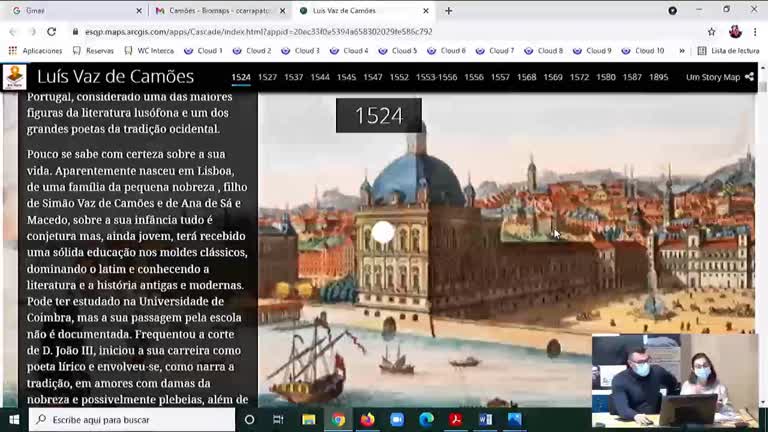Click the story map logo icon
The image size is (768, 432).
coord(15,76)
